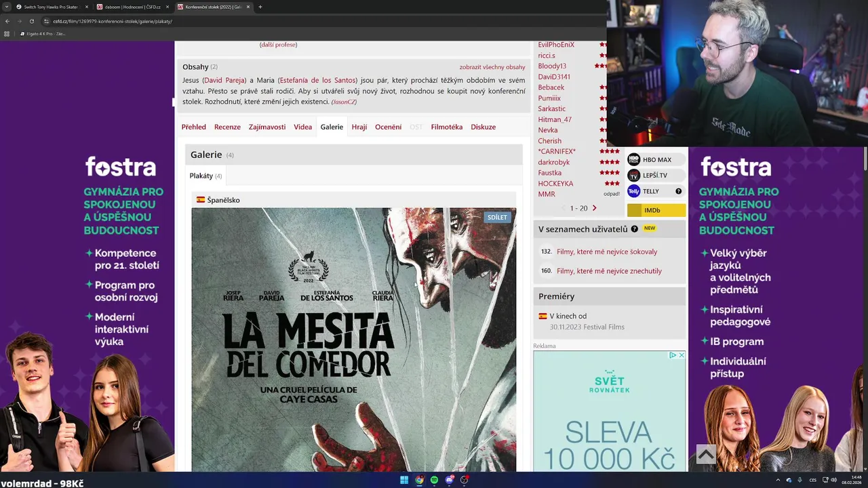This screenshot has width=868, height=488.
Task: Open user Sarkastic profile
Action: coord(551,108)
